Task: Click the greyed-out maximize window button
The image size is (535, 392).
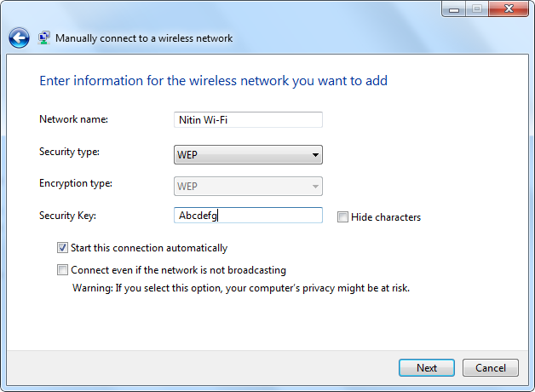Action: pos(476,9)
